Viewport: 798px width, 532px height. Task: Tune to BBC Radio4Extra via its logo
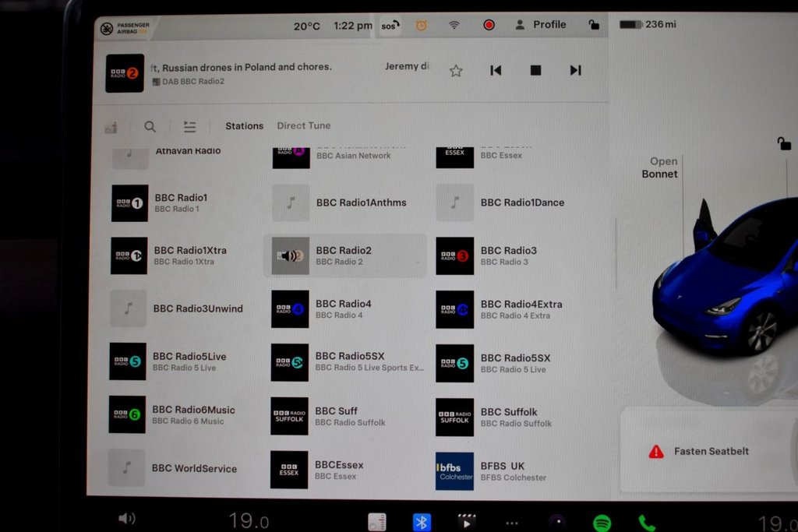454,310
